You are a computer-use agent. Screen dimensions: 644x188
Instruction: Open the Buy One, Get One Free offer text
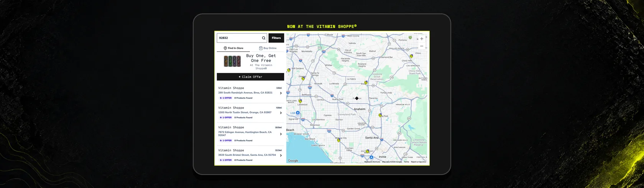261,58
